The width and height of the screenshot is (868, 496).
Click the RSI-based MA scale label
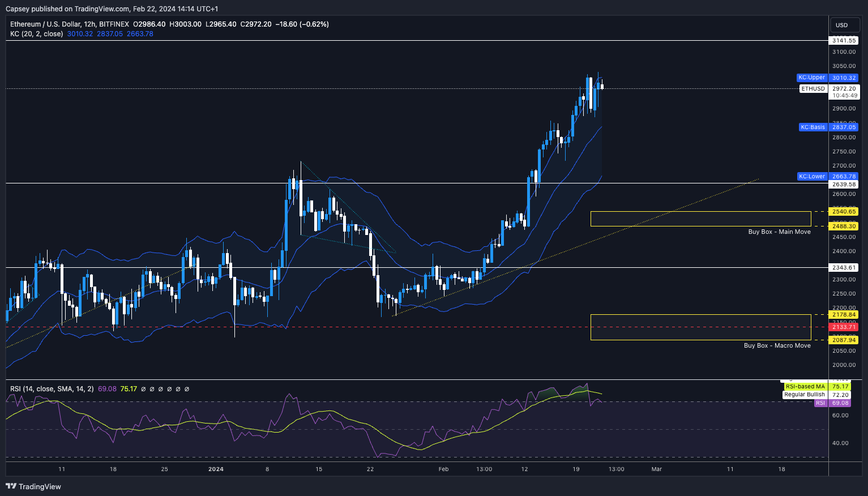(805, 387)
